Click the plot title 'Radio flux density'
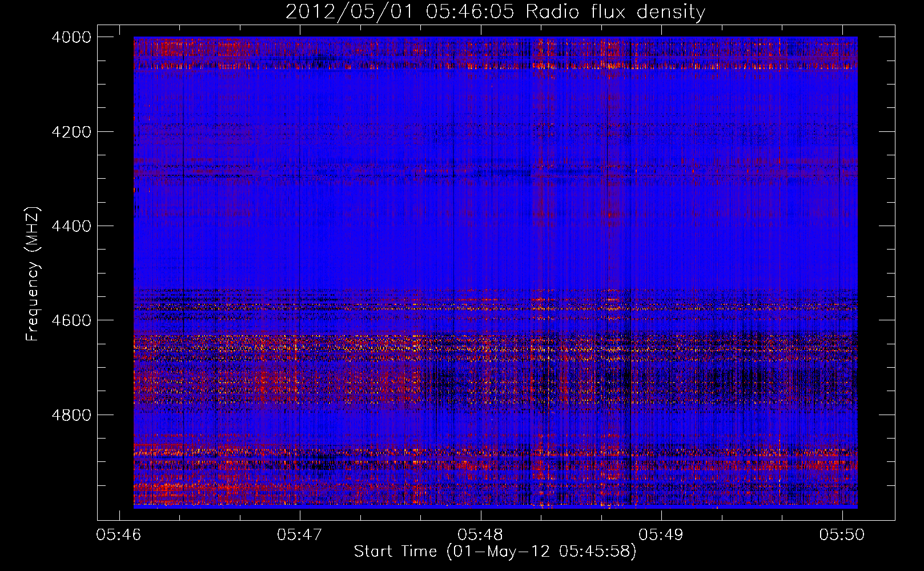Image resolution: width=924 pixels, height=571 pixels. click(x=616, y=12)
